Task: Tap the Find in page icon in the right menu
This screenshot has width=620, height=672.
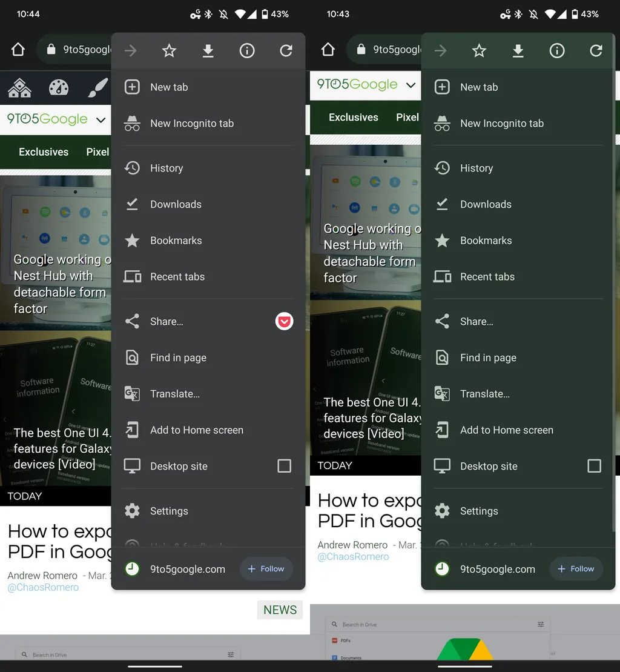Action: (442, 358)
